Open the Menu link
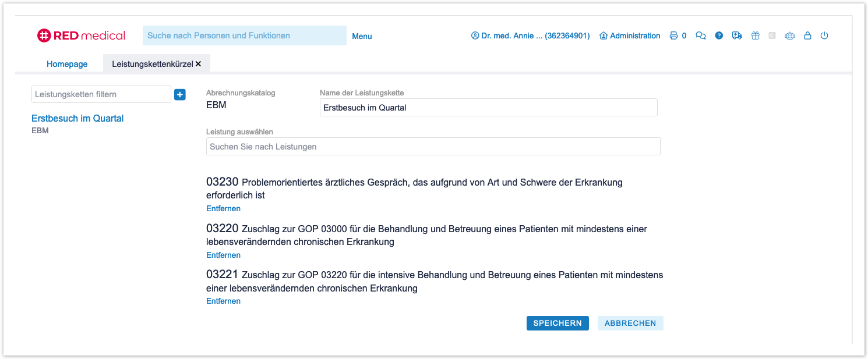 click(x=362, y=36)
